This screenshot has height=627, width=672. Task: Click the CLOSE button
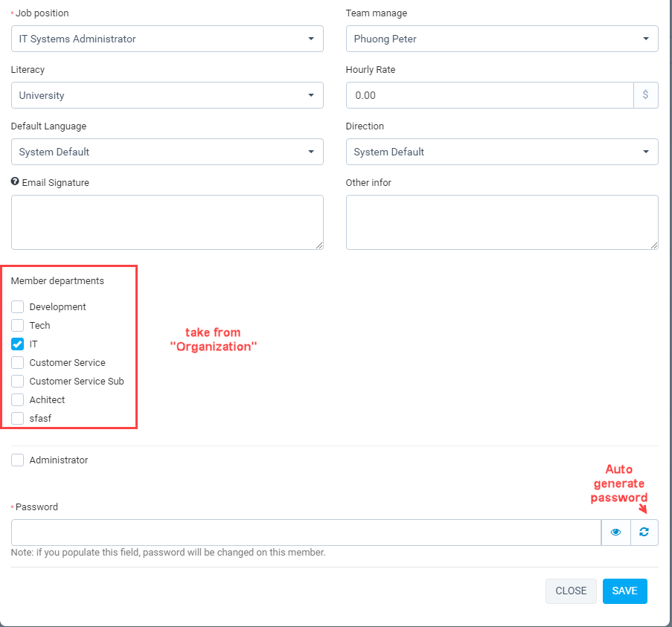tap(571, 591)
